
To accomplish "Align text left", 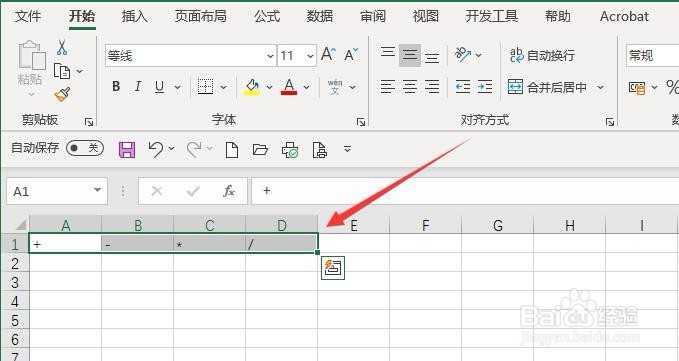I will pyautogui.click(x=388, y=87).
